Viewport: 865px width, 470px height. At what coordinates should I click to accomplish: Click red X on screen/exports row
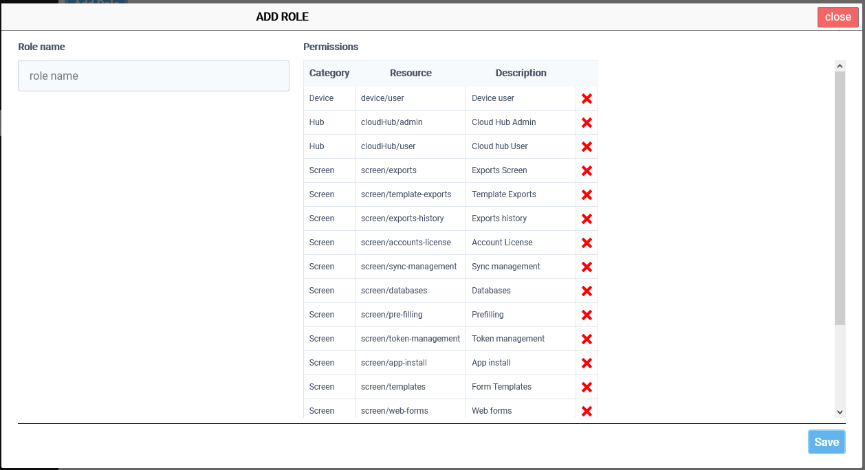586,171
